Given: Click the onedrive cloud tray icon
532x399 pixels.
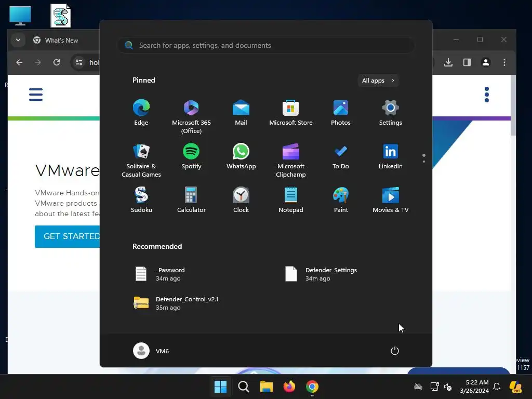Looking at the screenshot, I should click(418, 387).
